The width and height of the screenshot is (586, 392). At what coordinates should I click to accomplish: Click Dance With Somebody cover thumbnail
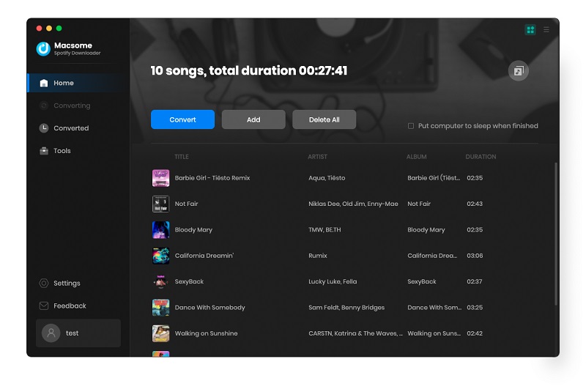click(160, 308)
